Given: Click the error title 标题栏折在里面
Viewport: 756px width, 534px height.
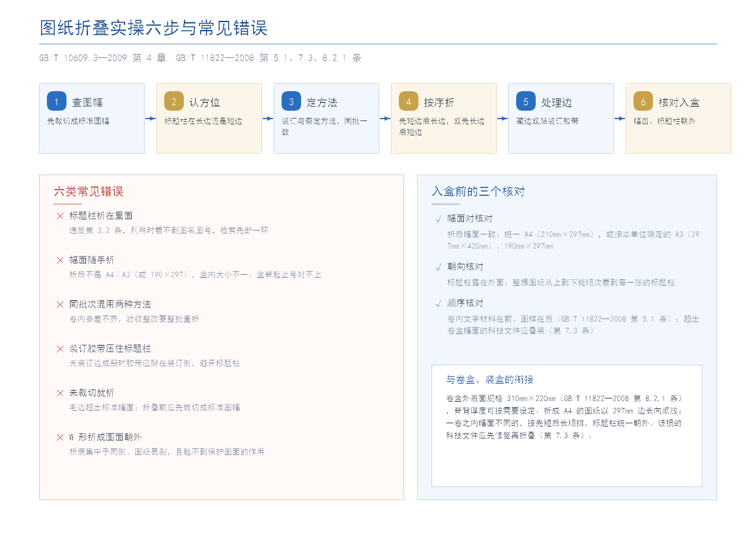Looking at the screenshot, I should point(101,216).
